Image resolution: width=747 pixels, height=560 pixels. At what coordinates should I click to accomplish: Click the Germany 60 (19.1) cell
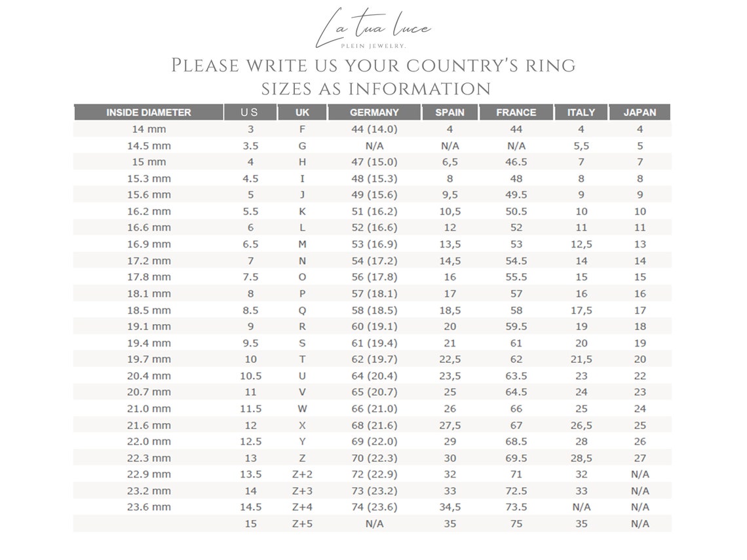coord(374,326)
